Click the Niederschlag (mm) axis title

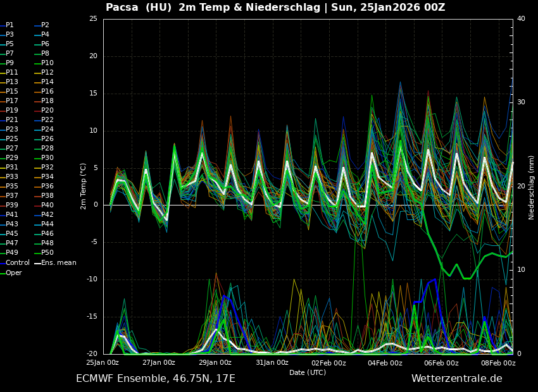point(532,187)
